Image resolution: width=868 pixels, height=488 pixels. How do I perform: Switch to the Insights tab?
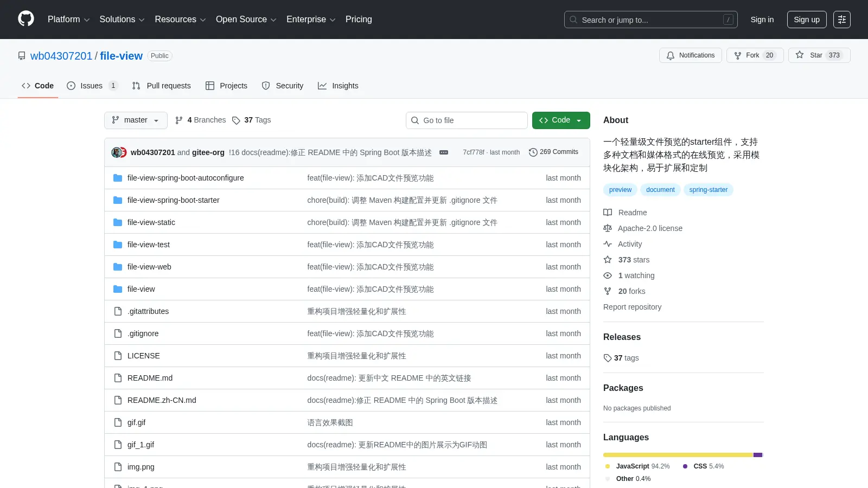pos(338,86)
